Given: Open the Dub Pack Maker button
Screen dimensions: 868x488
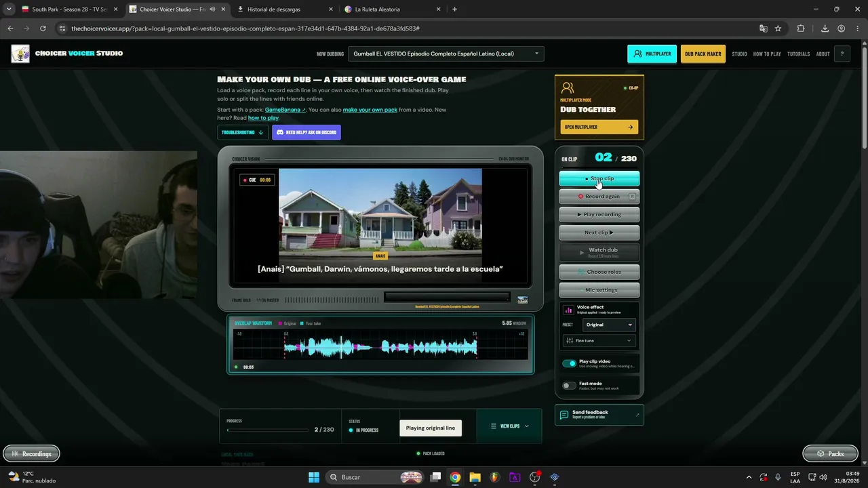Looking at the screenshot, I should 703,54.
